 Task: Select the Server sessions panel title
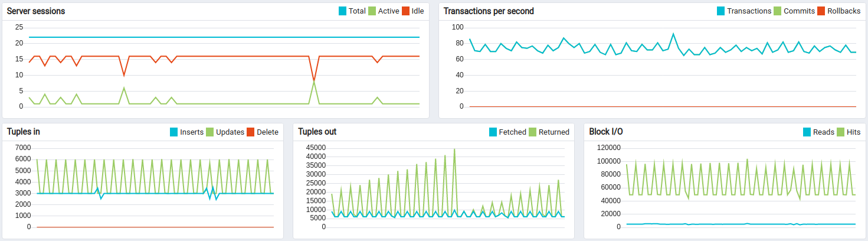[x=36, y=11]
